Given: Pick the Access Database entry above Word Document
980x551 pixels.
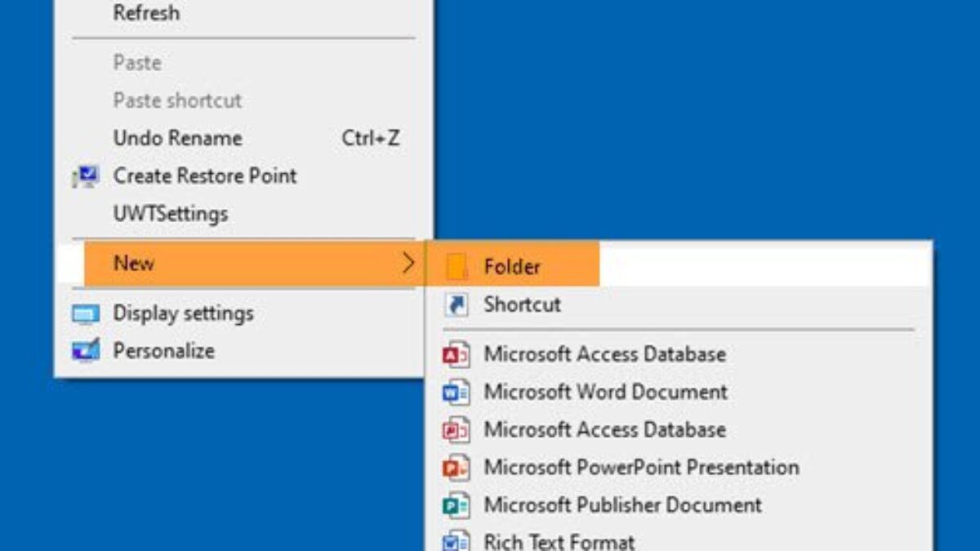Looking at the screenshot, I should point(604,354).
